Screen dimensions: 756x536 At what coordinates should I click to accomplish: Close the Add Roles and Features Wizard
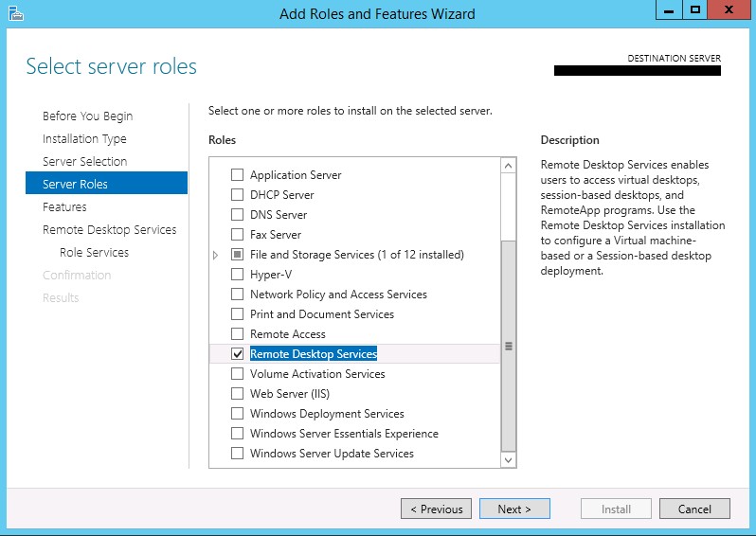(729, 10)
